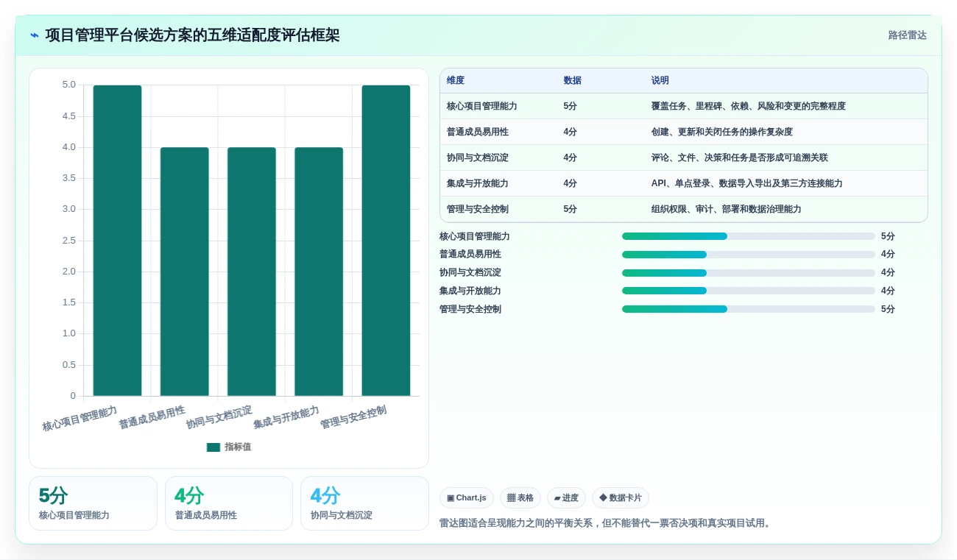Click the description starting with 组织权限、审计
Screen dimensions: 957x560
coord(727,209)
